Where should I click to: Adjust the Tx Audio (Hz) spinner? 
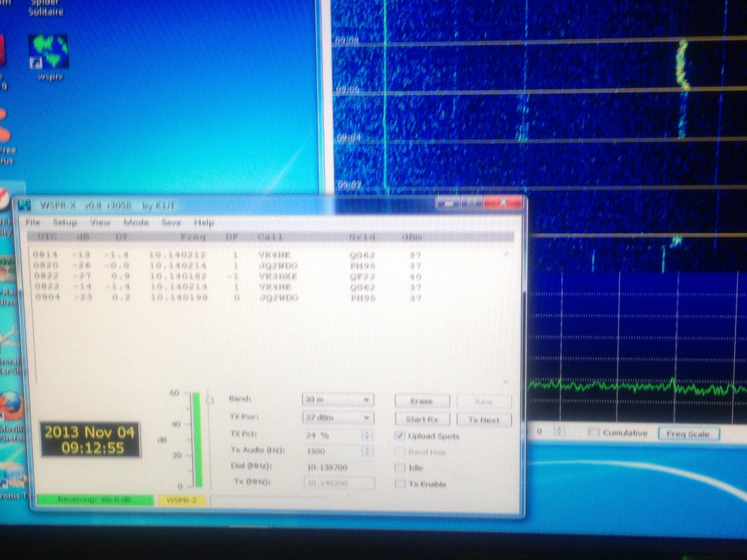pyautogui.click(x=367, y=451)
